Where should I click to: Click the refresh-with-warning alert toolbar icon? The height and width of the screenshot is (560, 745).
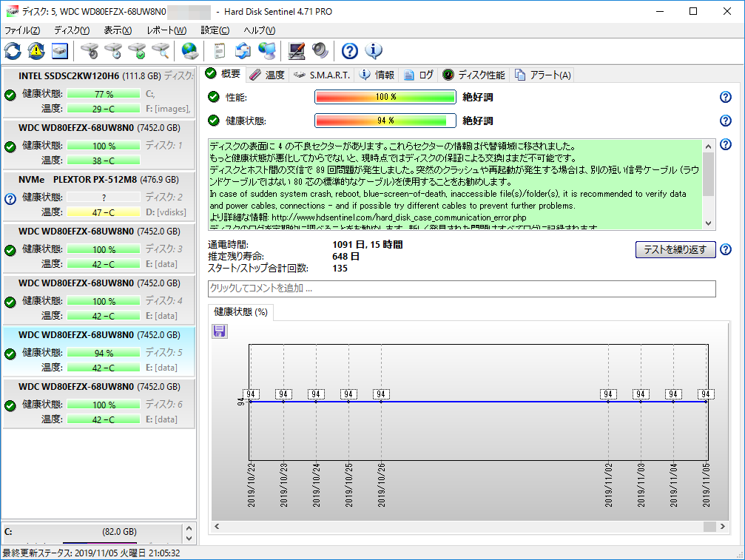coord(36,51)
